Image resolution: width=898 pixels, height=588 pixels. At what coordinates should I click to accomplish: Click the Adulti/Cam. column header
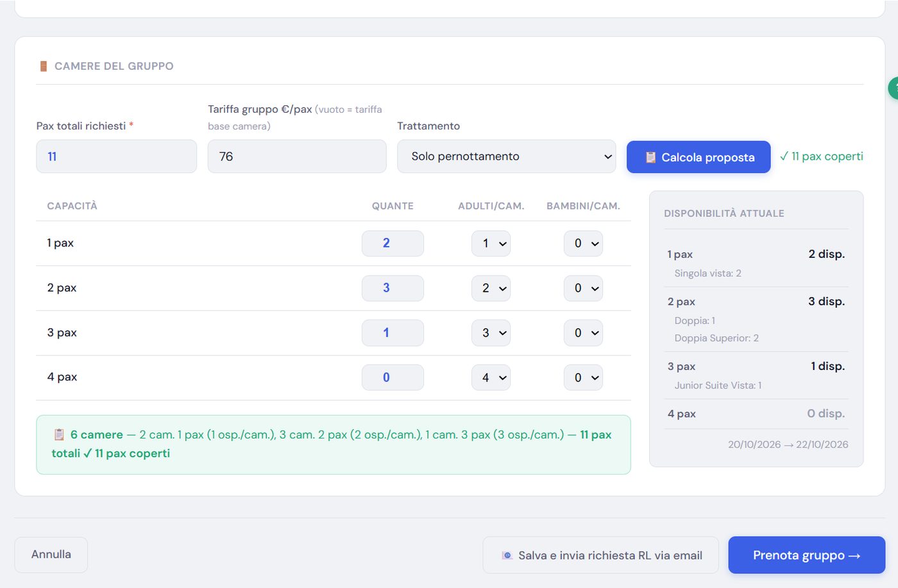pyautogui.click(x=491, y=206)
